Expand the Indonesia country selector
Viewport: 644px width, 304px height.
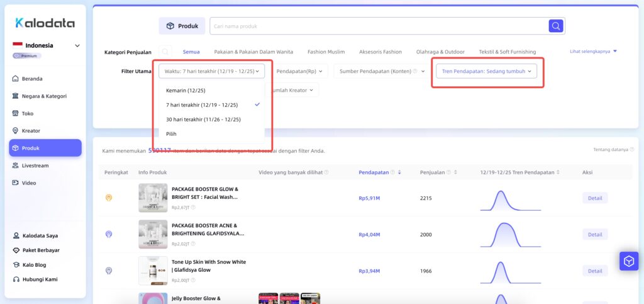tap(46, 45)
